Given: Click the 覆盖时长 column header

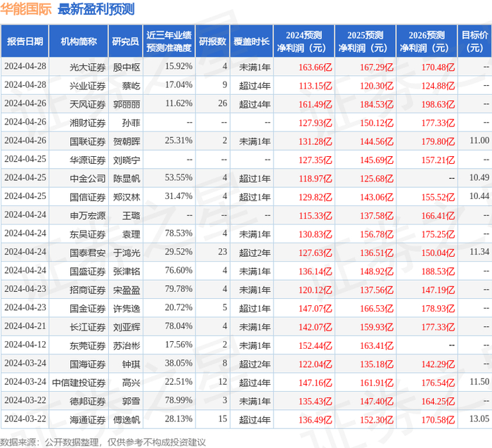Looking at the screenshot, I should click(x=252, y=41).
